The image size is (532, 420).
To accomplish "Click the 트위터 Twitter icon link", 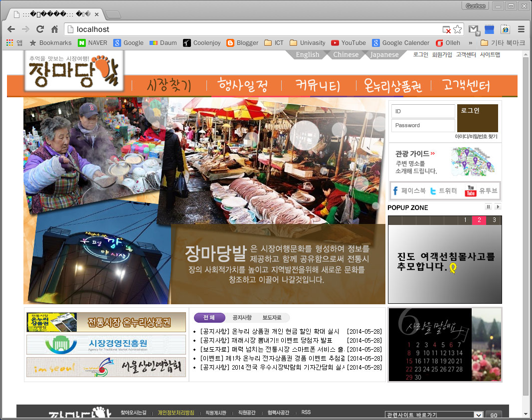I will pyautogui.click(x=443, y=191).
